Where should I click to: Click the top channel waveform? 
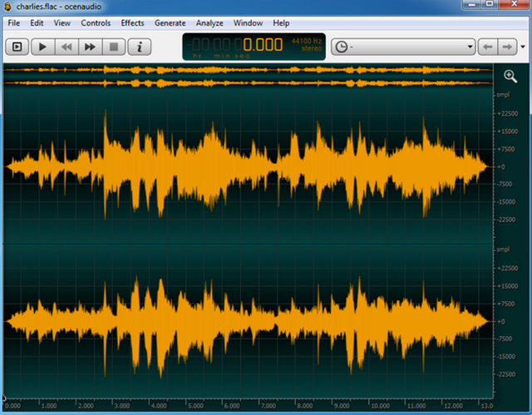(x=248, y=166)
